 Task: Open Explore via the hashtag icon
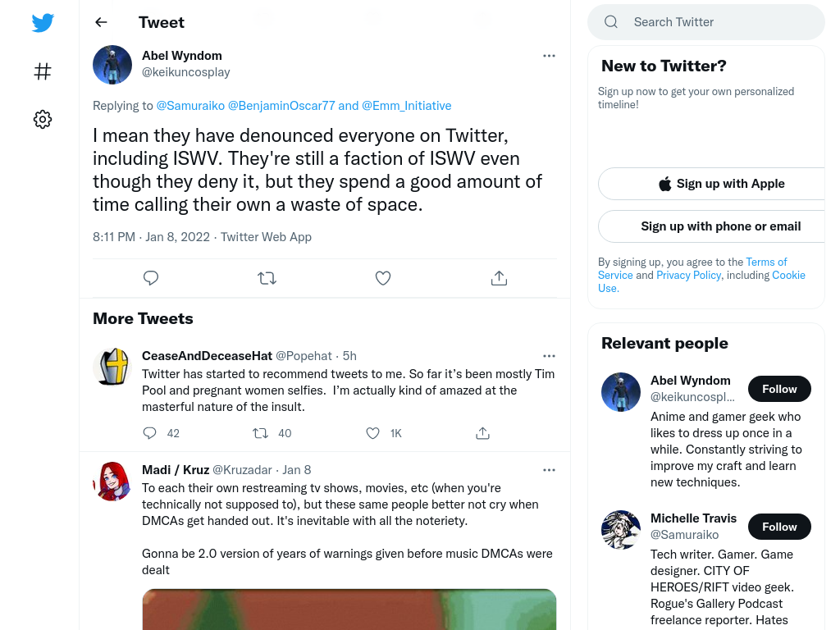[x=43, y=71]
